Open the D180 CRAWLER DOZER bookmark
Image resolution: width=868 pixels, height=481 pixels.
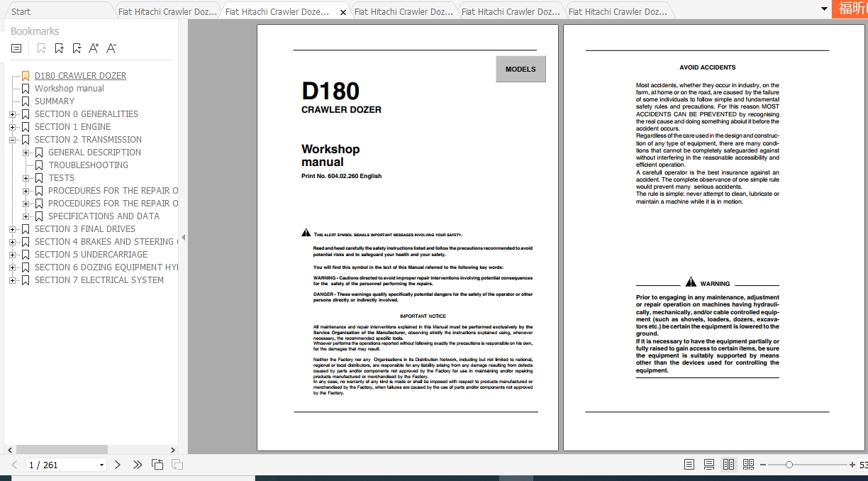[80, 75]
